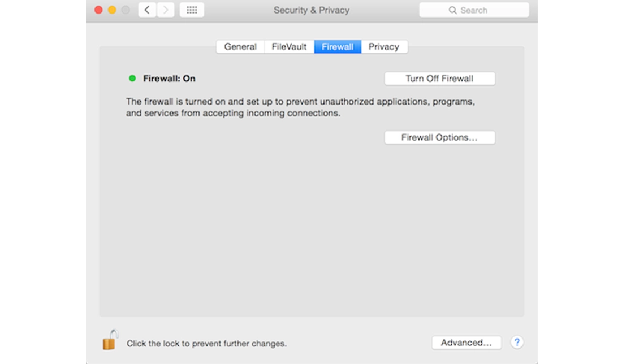Click the back navigation arrow
622x364 pixels.
coord(147,10)
